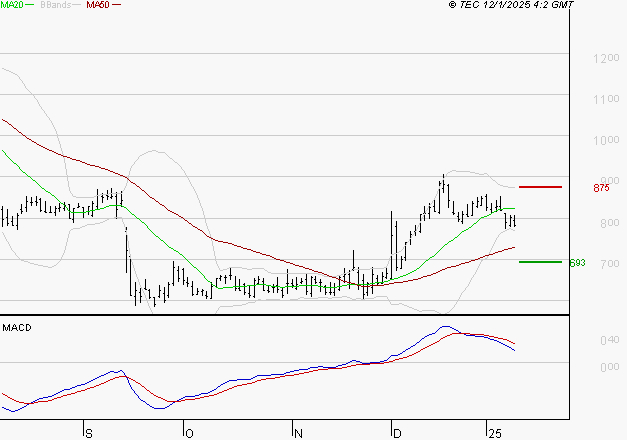Click the S month marker on time axis

pyautogui.click(x=89, y=432)
